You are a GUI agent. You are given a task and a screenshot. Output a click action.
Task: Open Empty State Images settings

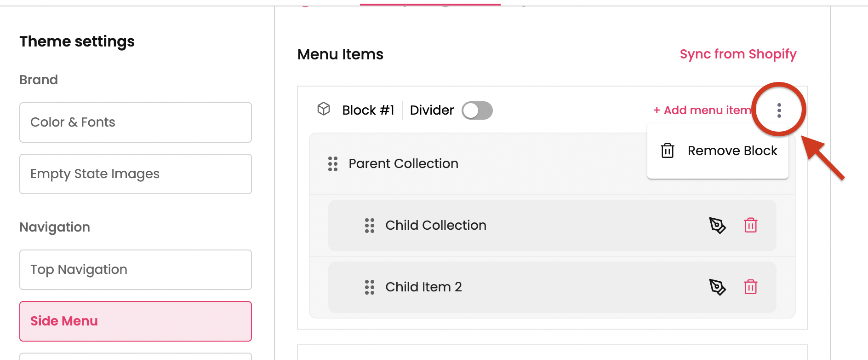tap(135, 174)
